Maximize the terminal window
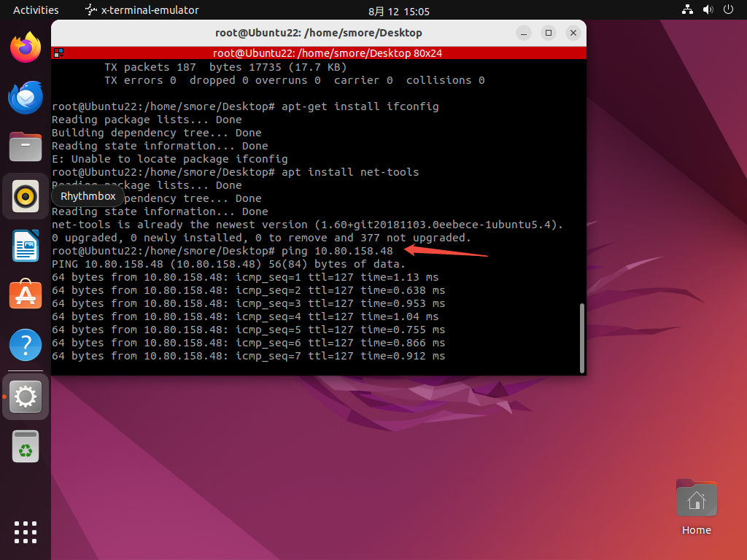Viewport: 747px width, 560px height. pyautogui.click(x=549, y=33)
